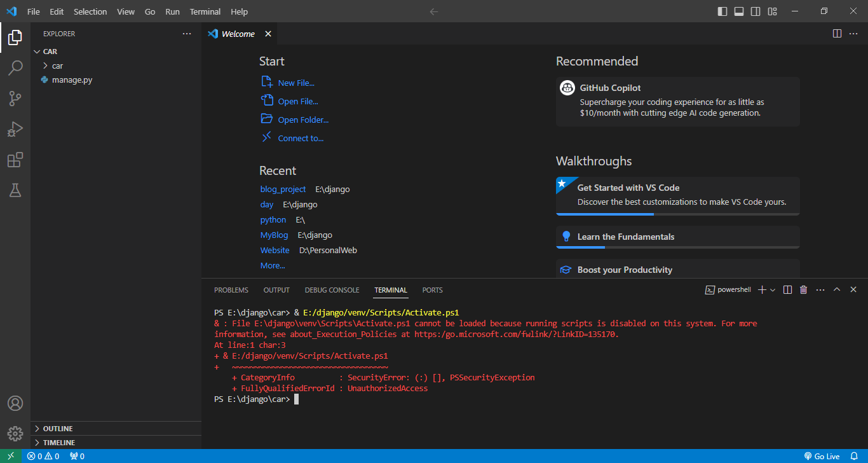Toggle the secondary side bar layout icon

click(756, 11)
